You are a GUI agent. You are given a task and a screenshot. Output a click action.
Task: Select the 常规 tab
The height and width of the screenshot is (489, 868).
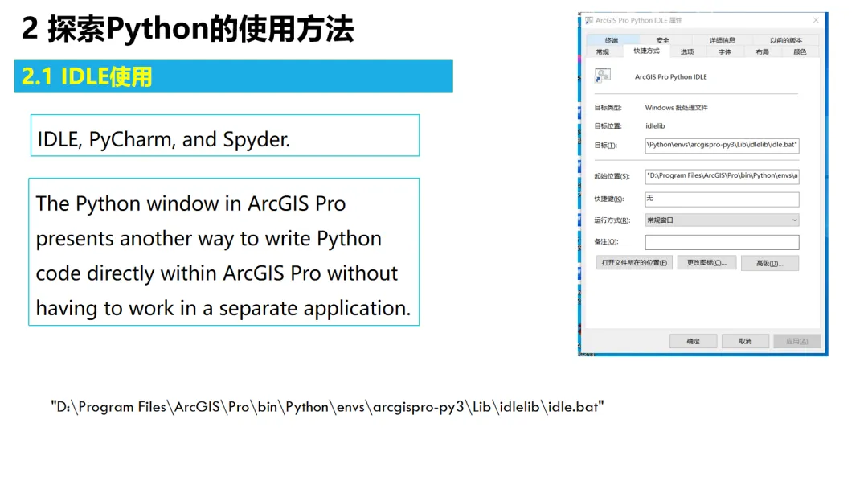click(602, 51)
